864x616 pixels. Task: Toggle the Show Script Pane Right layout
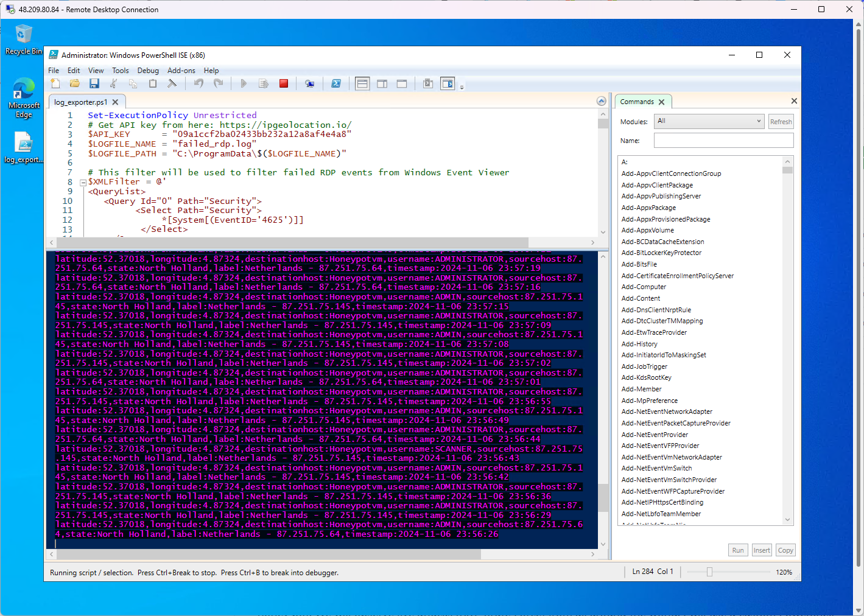pyautogui.click(x=382, y=83)
